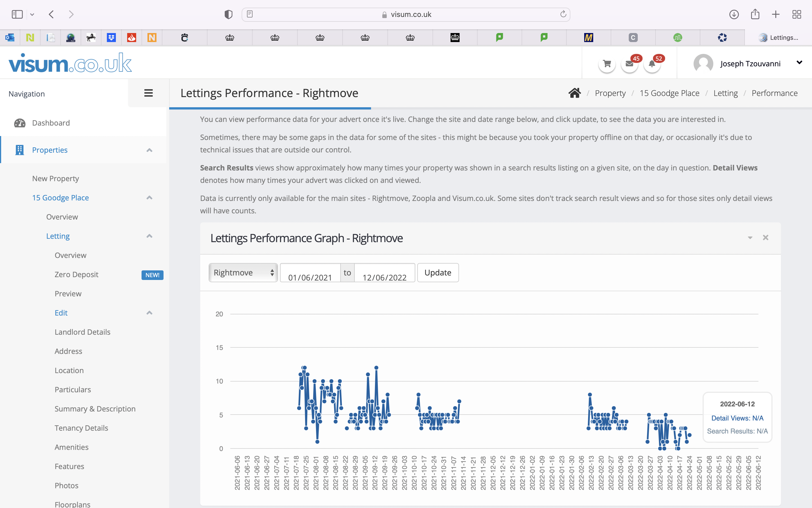Screen dimensions: 812x508
Task: Click the privacy shield icon
Action: click(x=228, y=14)
